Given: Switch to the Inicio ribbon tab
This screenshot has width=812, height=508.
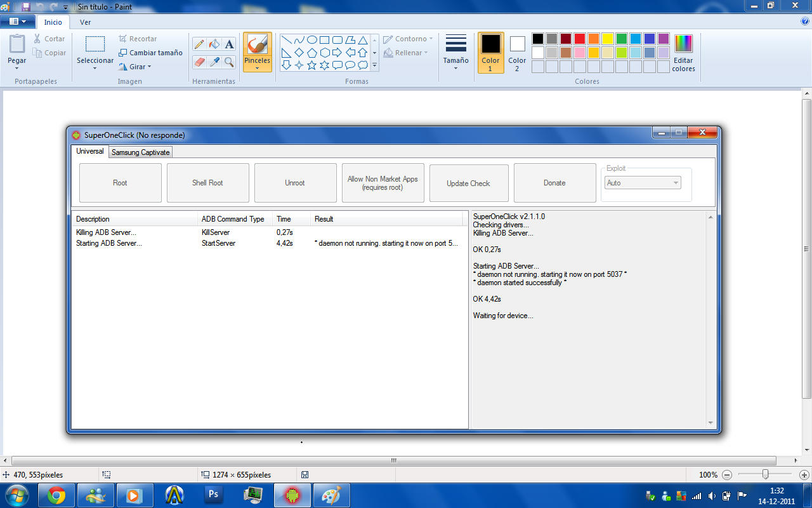Looking at the screenshot, I should coord(53,22).
